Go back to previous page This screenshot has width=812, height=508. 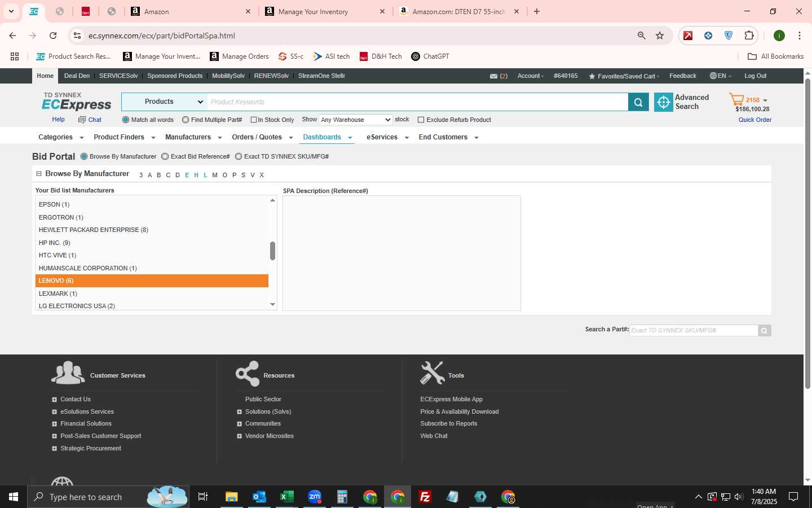(x=12, y=36)
